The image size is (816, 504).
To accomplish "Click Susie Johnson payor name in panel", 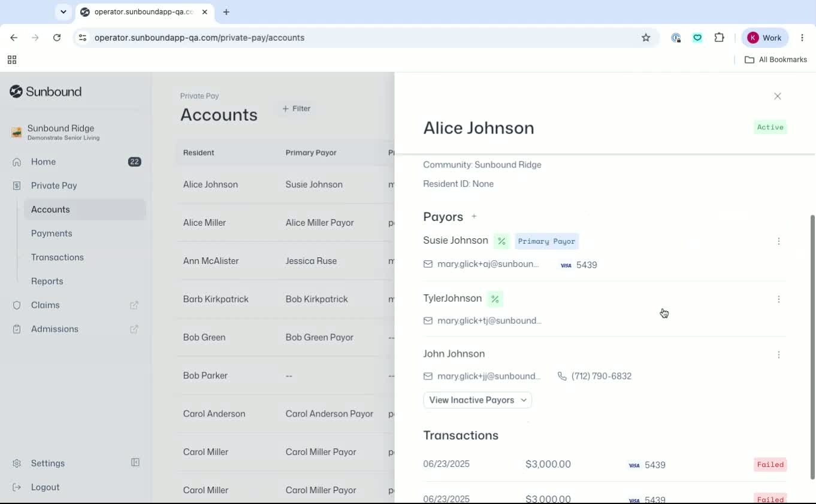I will [x=455, y=241].
